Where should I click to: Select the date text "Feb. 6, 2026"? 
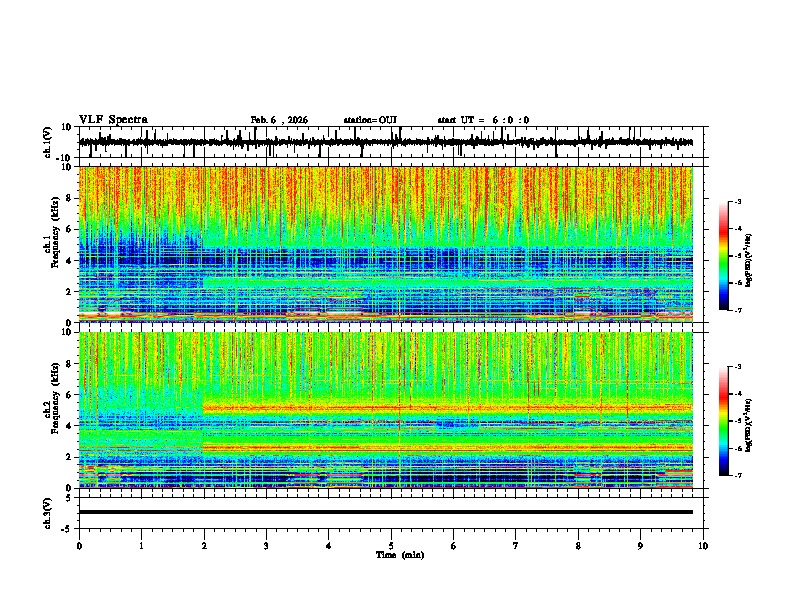point(279,120)
